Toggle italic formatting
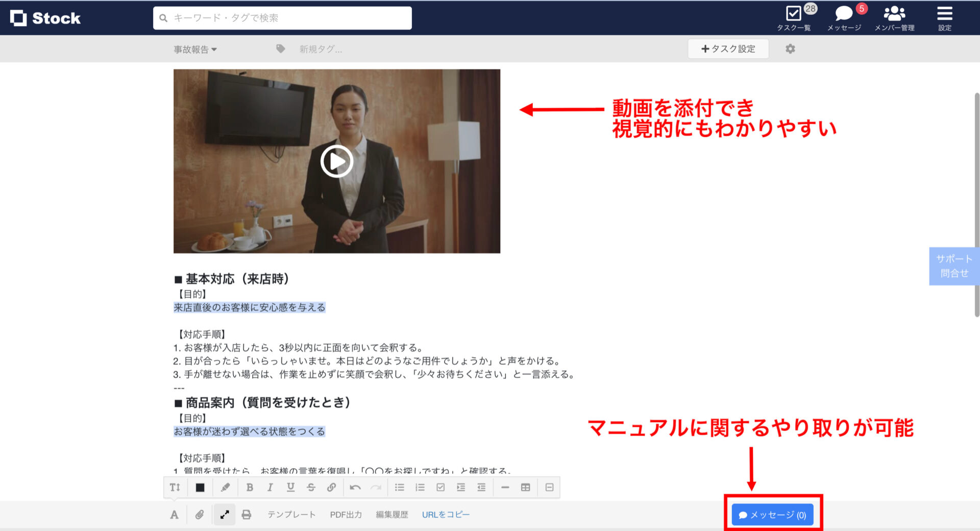This screenshot has height=531, width=980. tap(270, 487)
